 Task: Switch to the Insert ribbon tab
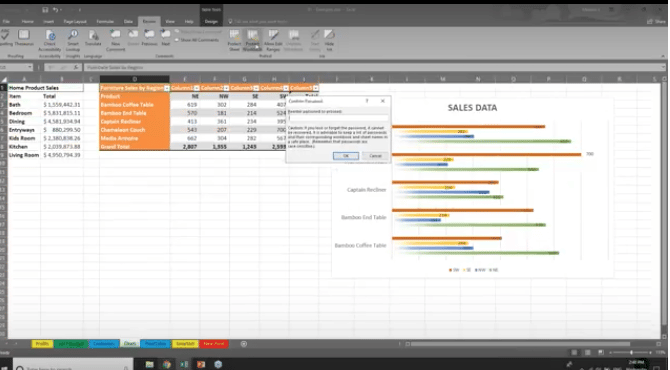(48, 21)
